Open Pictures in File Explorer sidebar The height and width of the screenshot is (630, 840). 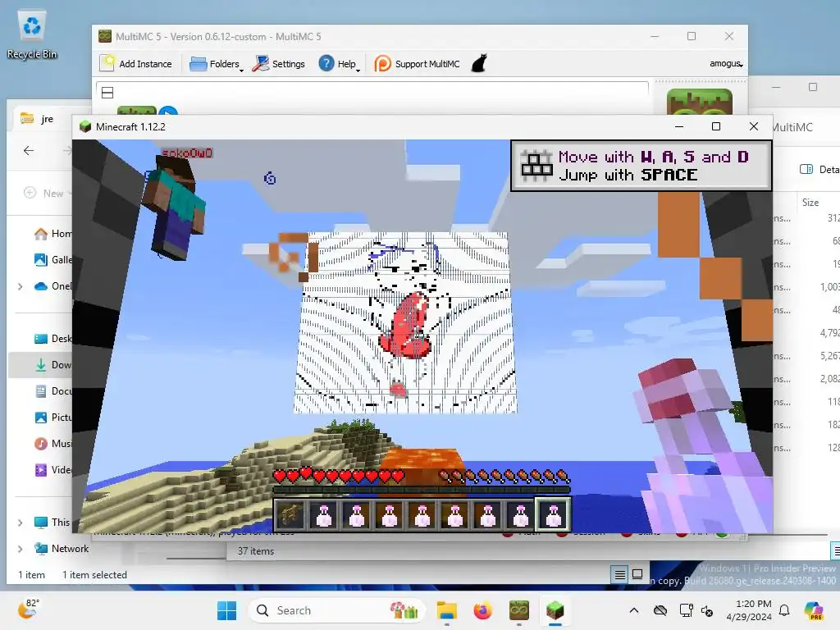tap(53, 418)
